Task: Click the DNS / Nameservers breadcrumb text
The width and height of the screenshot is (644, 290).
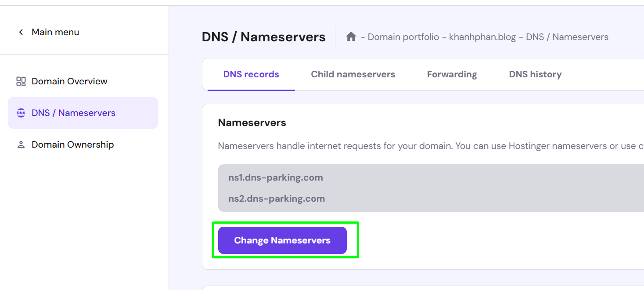Action: pos(567,37)
